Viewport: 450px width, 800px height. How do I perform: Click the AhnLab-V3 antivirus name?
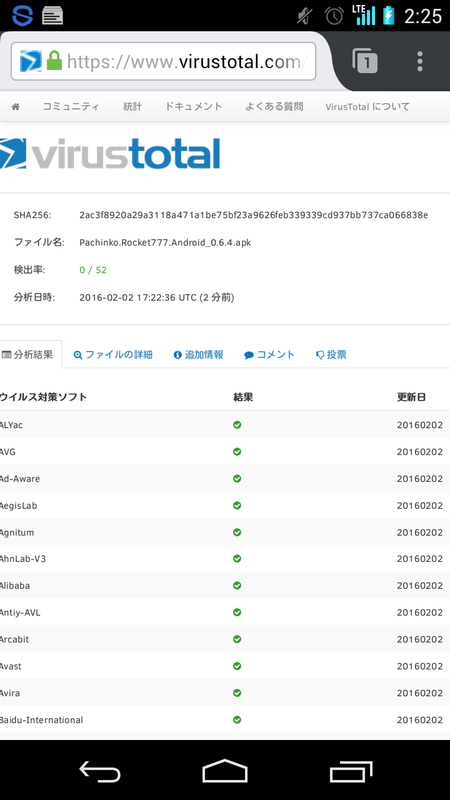(23, 559)
